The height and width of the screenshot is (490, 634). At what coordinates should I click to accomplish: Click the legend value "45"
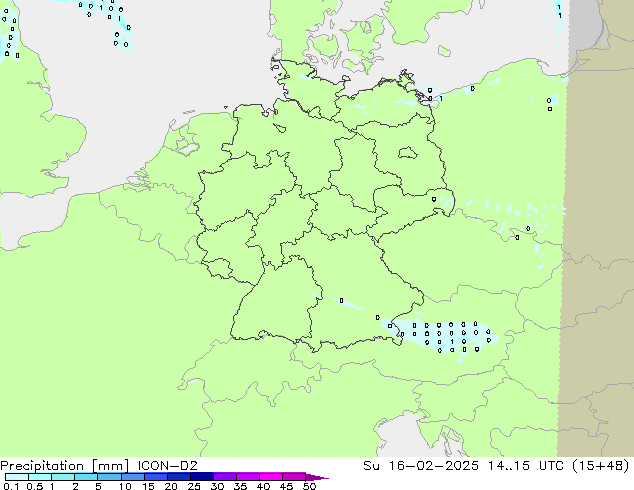286,486
